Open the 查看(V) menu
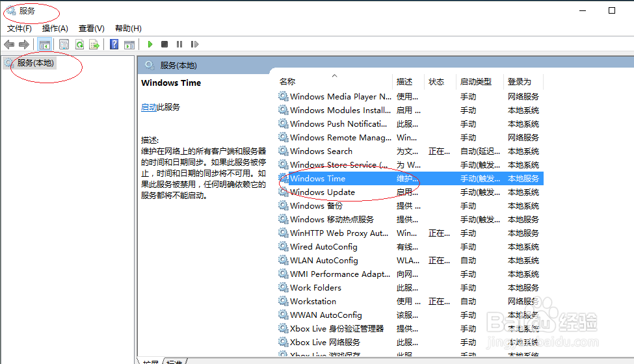 pyautogui.click(x=92, y=29)
